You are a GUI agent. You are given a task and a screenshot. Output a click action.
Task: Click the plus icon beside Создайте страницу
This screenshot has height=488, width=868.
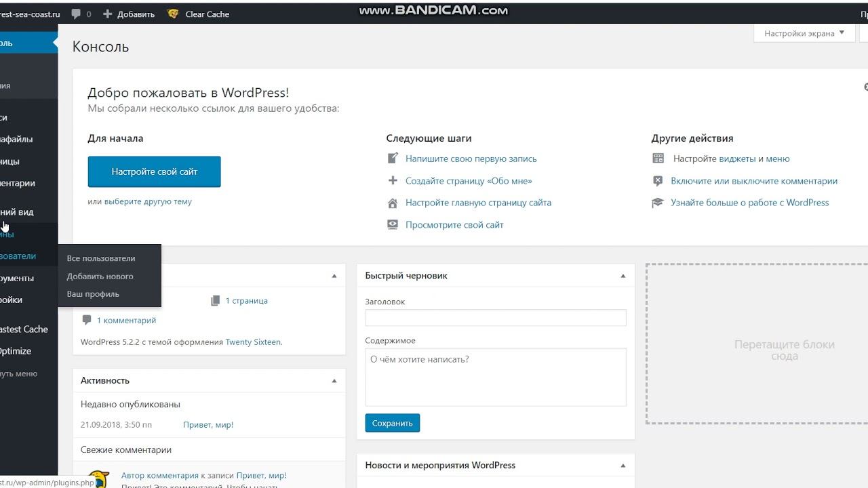(392, 181)
